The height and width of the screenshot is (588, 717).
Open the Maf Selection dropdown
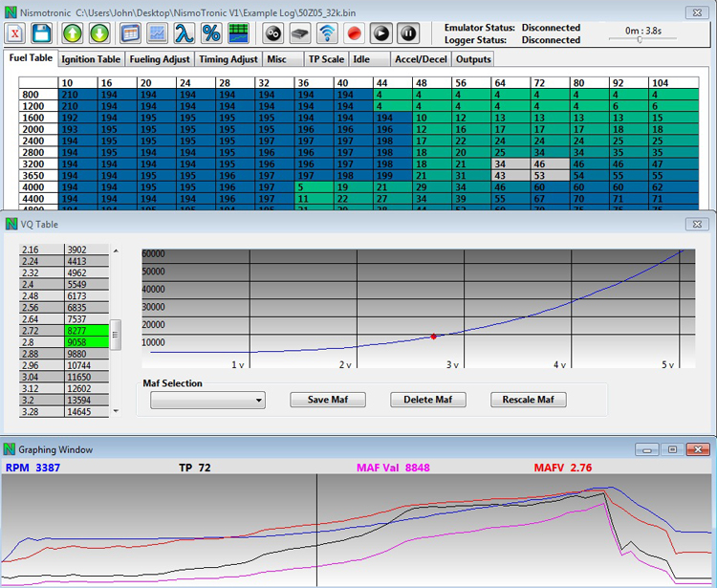coord(207,401)
